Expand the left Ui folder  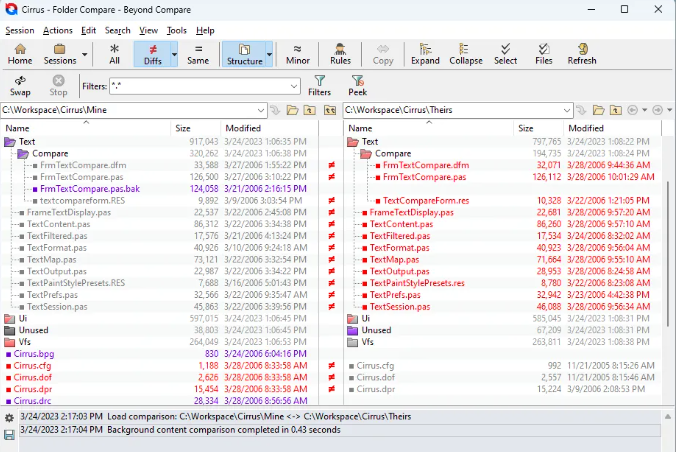tap(9, 319)
